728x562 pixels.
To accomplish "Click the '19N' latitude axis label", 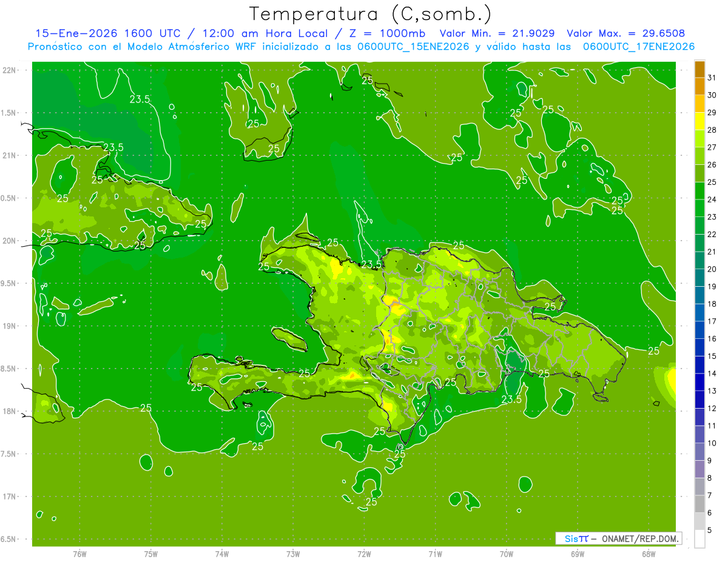I will pos(10,326).
